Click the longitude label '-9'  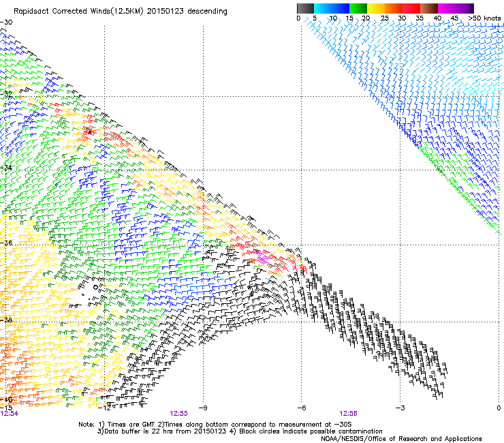[x=203, y=408]
